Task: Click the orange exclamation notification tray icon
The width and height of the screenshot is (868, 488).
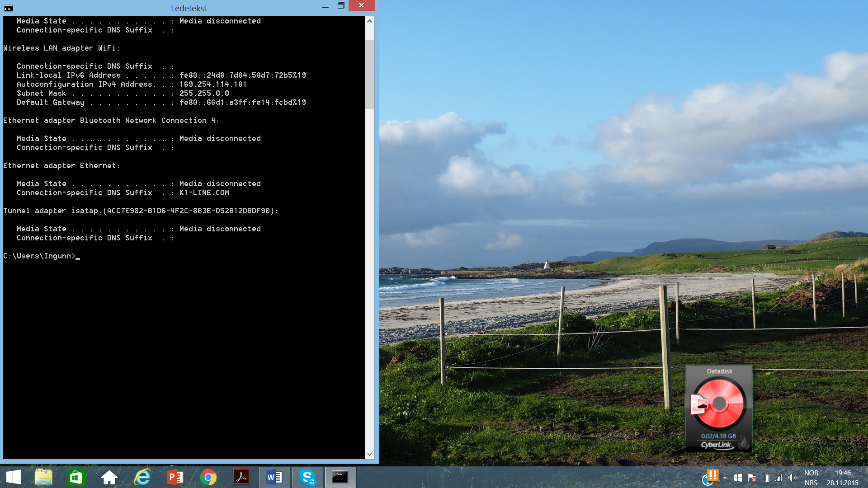Action: pos(712,475)
